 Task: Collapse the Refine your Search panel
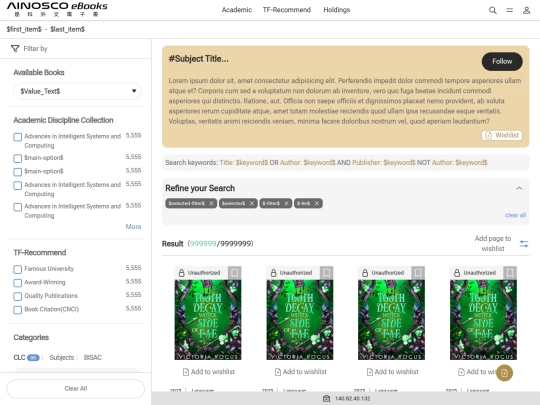coord(519,188)
